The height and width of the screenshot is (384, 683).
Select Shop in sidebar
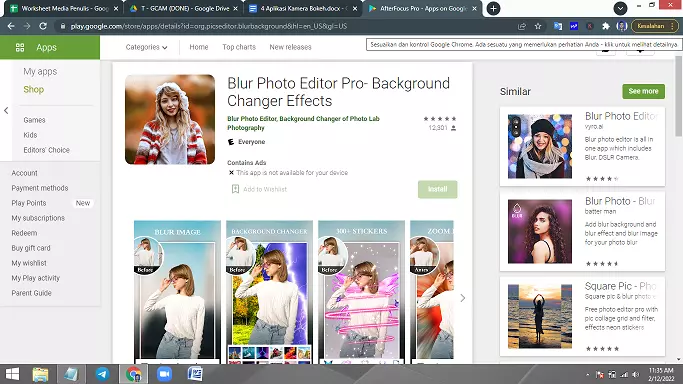pos(34,89)
